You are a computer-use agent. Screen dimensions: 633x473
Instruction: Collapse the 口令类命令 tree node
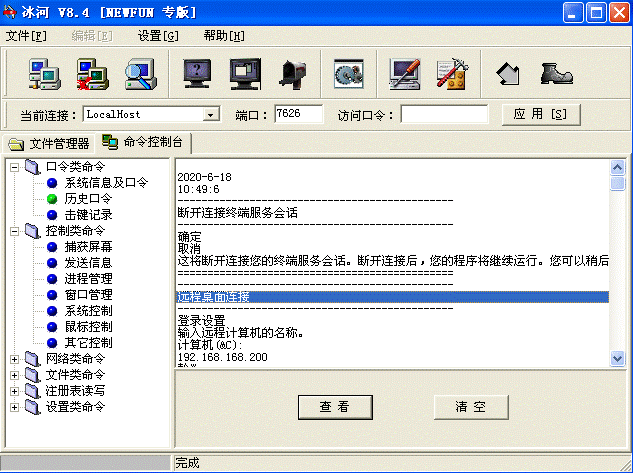click(x=15, y=167)
